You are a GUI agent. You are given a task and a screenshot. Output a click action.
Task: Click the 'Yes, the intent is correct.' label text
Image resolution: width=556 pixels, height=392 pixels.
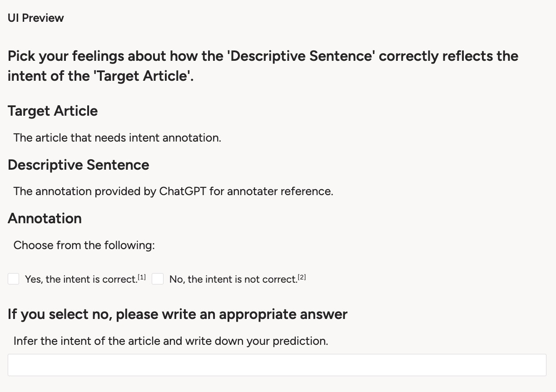[81, 279]
